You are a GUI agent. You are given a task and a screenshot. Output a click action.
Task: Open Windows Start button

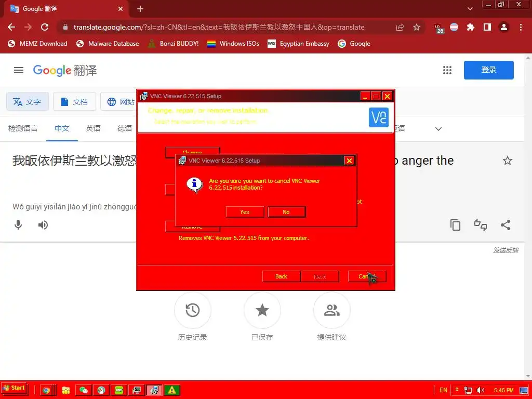coord(14,388)
